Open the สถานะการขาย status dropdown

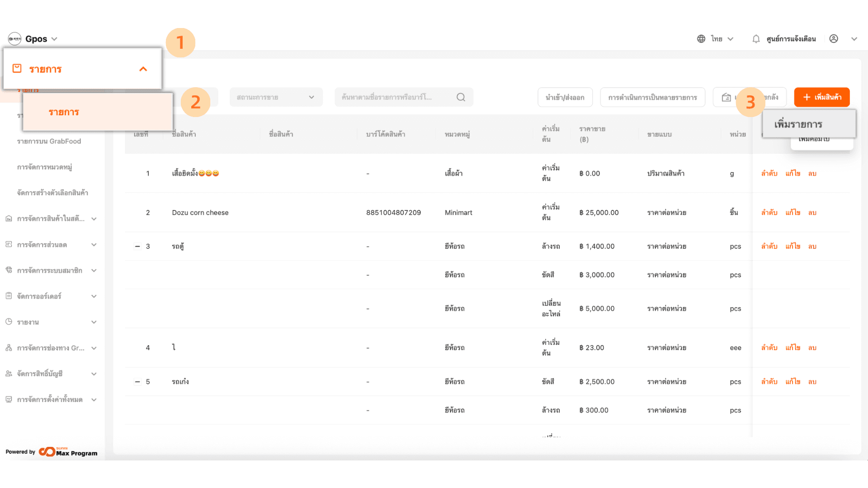click(x=276, y=97)
